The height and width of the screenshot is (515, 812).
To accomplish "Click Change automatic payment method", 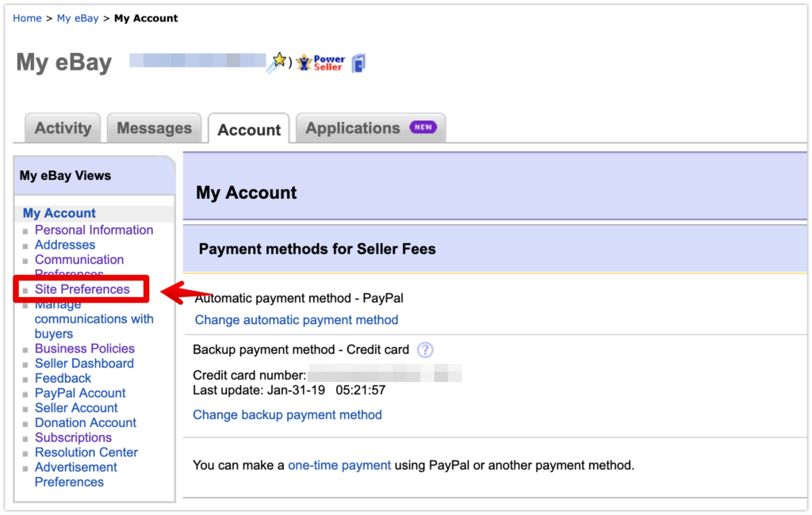I will [297, 320].
